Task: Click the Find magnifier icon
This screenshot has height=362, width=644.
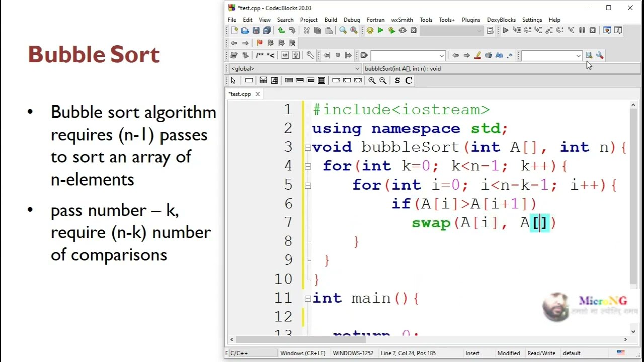Action: pyautogui.click(x=343, y=31)
